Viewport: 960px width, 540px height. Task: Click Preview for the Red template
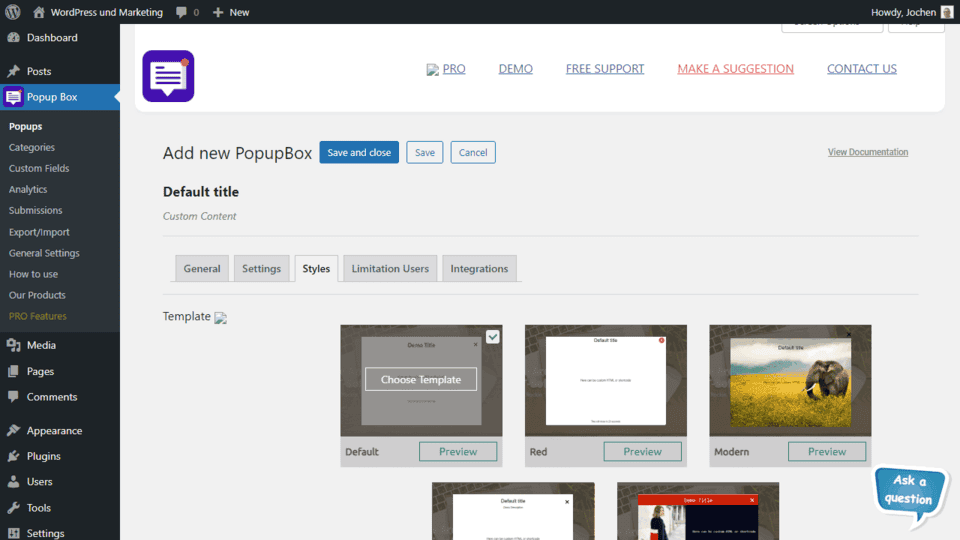point(642,452)
